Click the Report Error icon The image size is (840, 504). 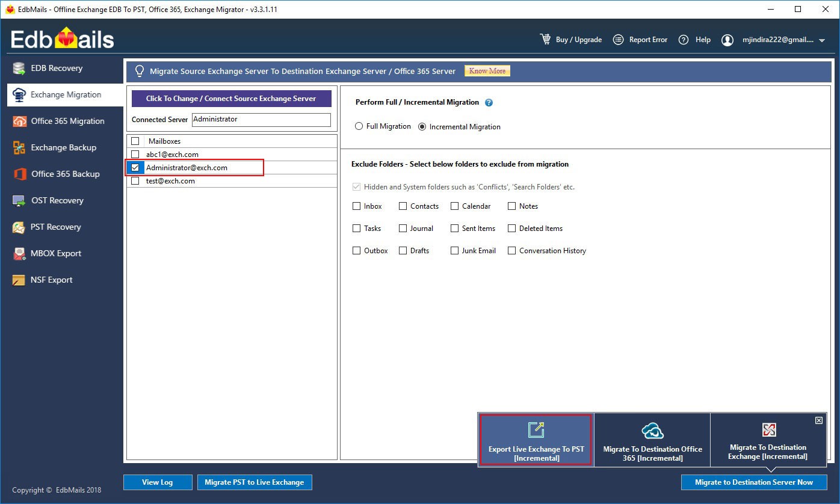pos(618,40)
